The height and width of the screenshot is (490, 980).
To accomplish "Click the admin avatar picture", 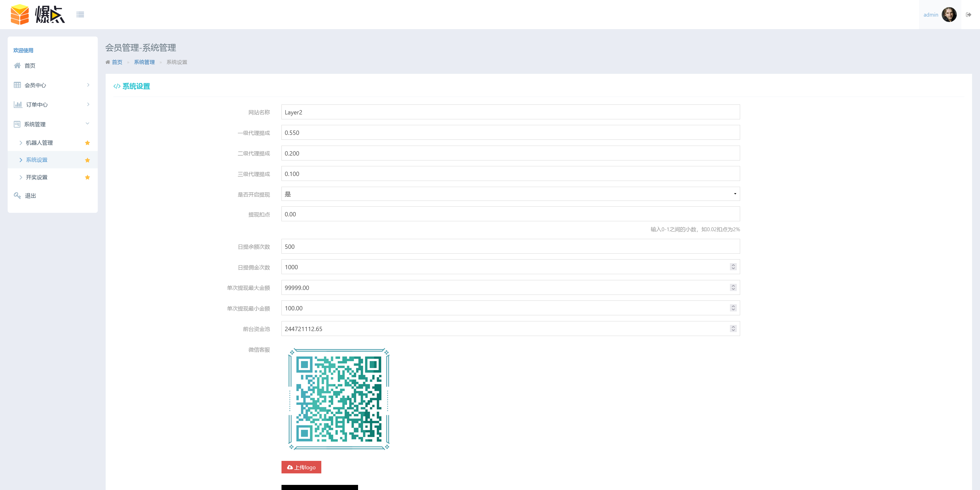I will pos(949,15).
